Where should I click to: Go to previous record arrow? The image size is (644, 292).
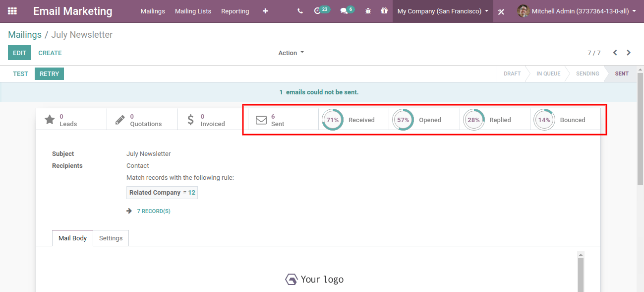click(x=615, y=53)
